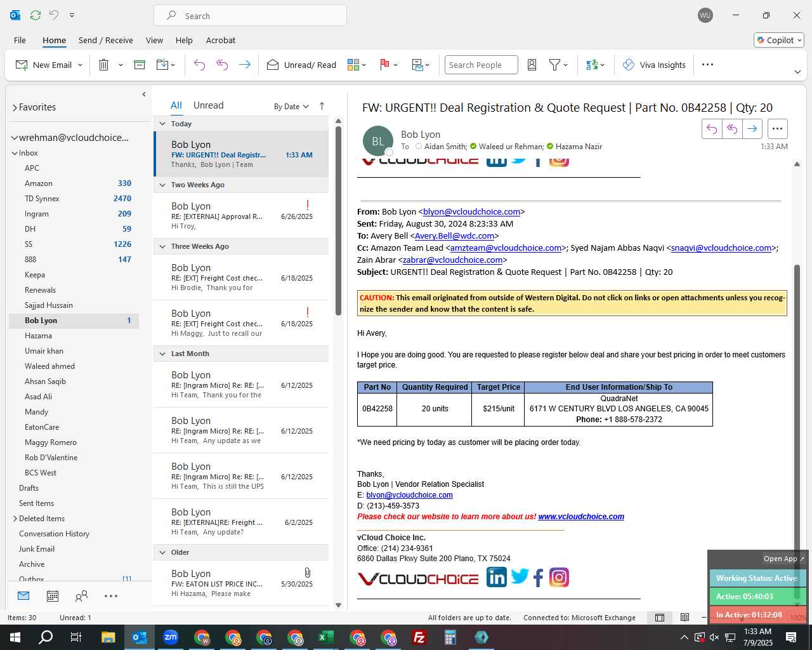The image size is (812, 650).
Task: Open FileZilla from the taskbar
Action: (x=419, y=637)
